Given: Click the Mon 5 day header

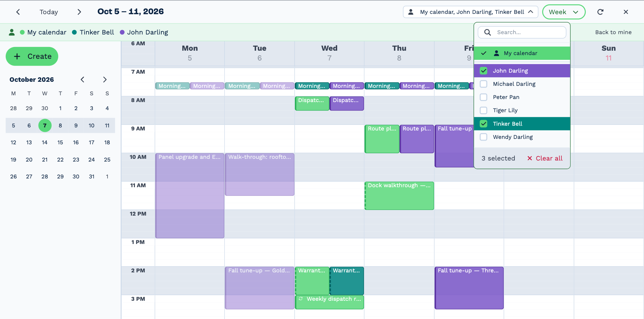Looking at the screenshot, I should pos(190,53).
